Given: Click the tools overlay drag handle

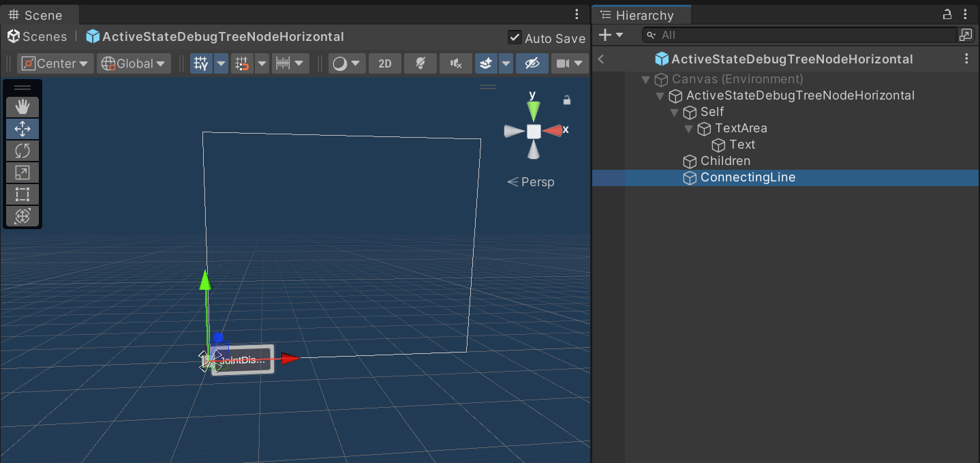Looking at the screenshot, I should (x=22, y=88).
